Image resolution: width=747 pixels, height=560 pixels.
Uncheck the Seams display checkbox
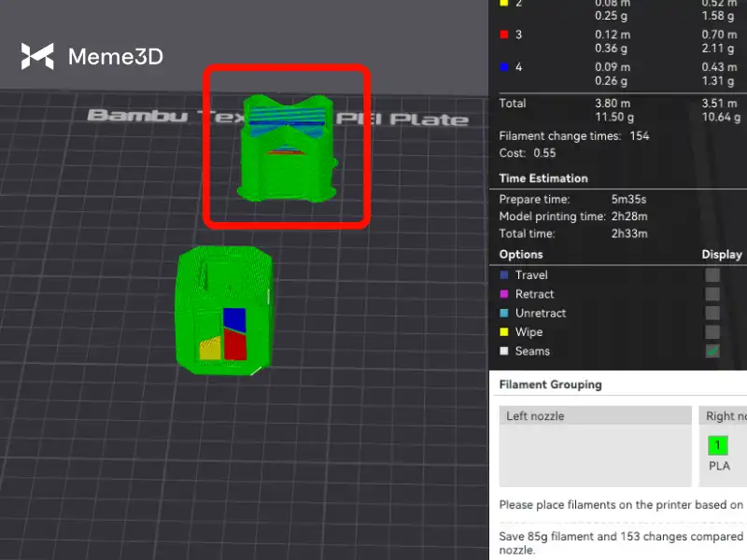(x=712, y=351)
